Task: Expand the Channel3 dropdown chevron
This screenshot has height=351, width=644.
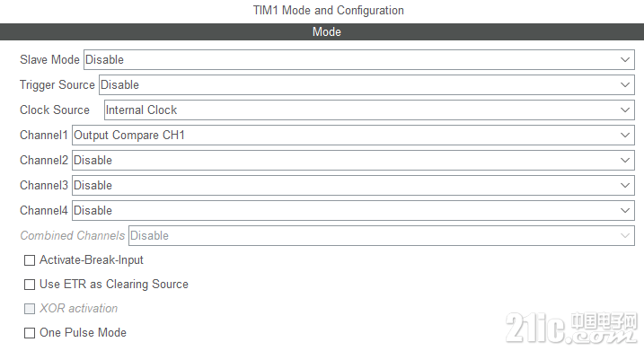Action: click(x=625, y=186)
